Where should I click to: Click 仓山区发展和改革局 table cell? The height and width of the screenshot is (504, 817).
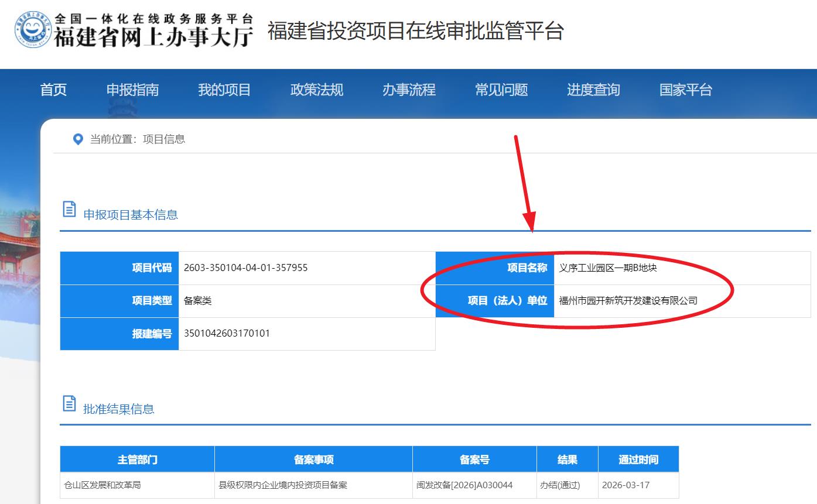coord(102,485)
